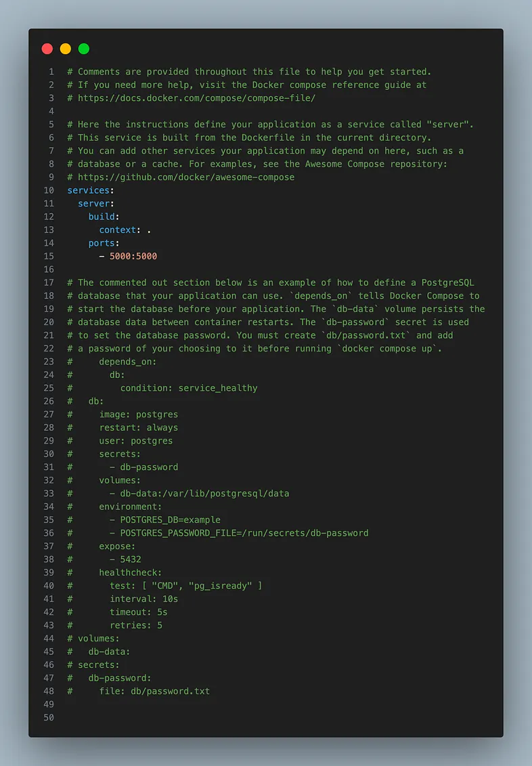Click the "services" key
This screenshot has width=532, height=766.
point(89,190)
